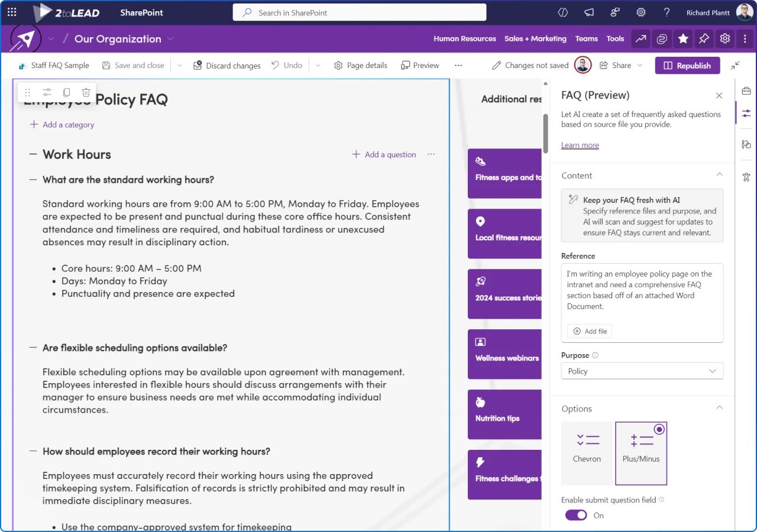Open the trending analytics icon in purple bar
This screenshot has height=532, width=757.
640,39
